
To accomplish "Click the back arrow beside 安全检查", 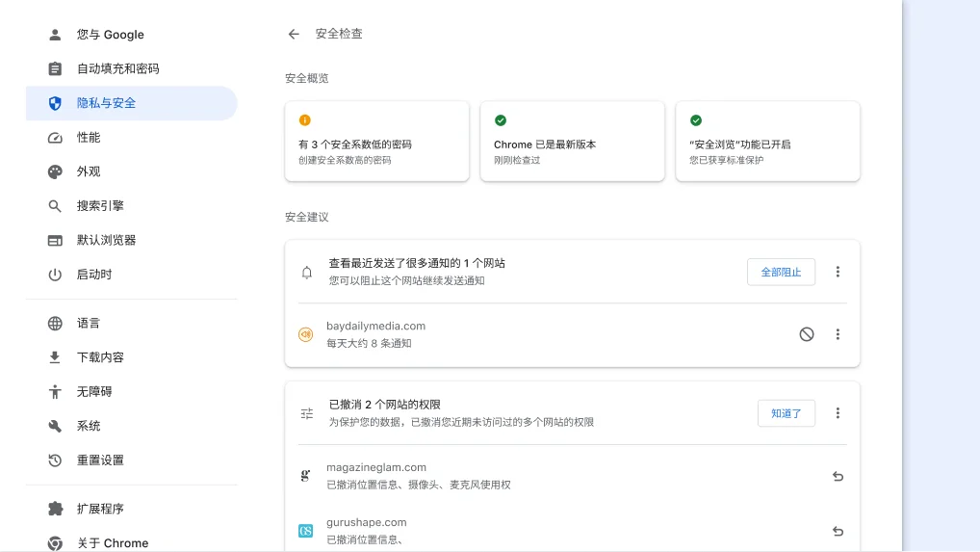I will (294, 34).
